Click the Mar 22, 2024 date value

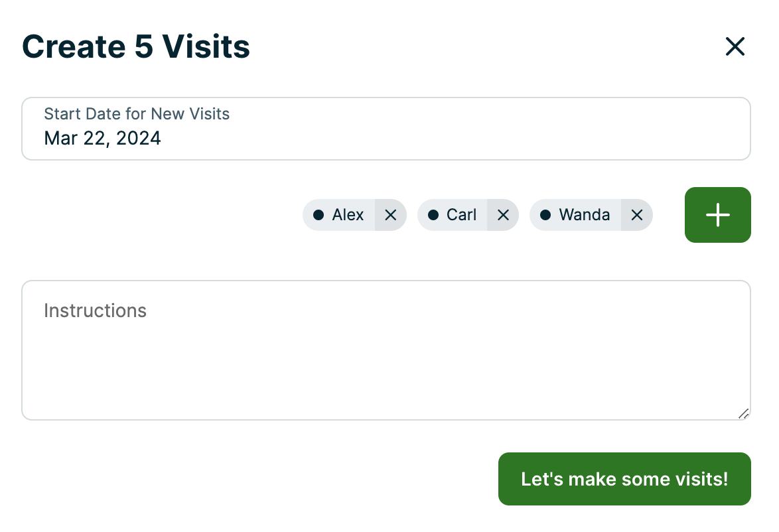click(x=102, y=138)
